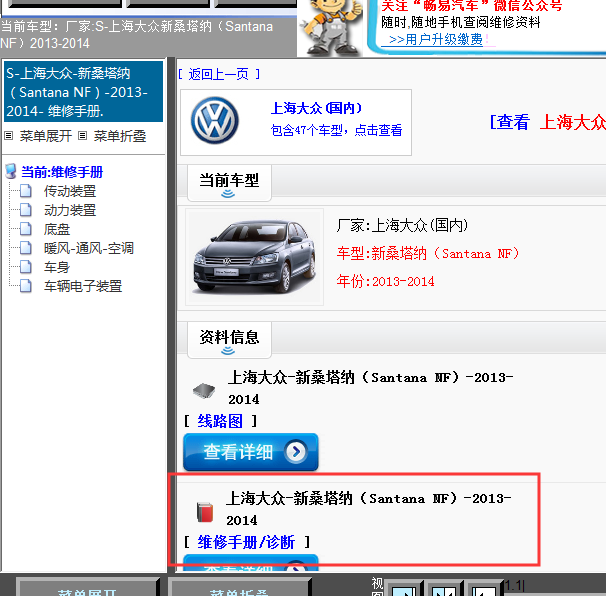
Task: Select 底盘 in the manual tree
Action: pos(57,229)
